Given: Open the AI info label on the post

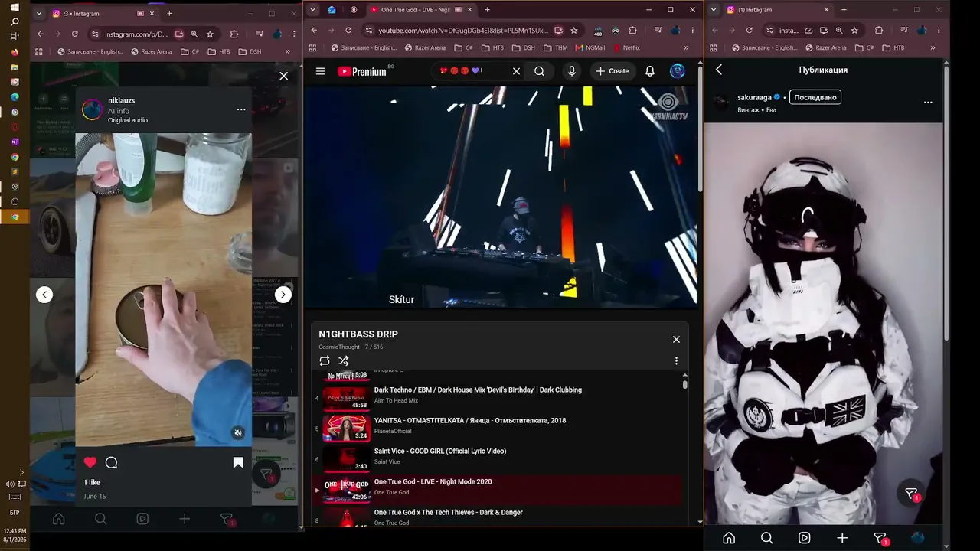Looking at the screenshot, I should 119,111.
